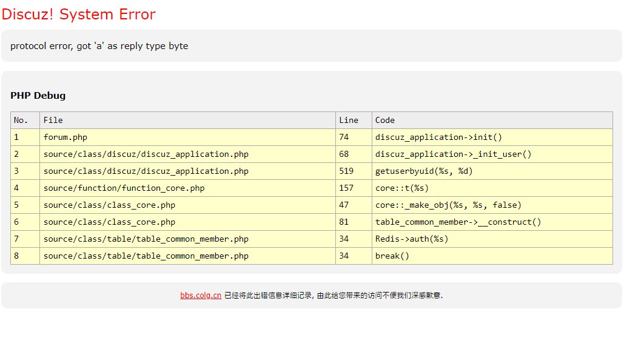Click the "Discuz! System Error" heading
644x341 pixels.
tap(78, 15)
